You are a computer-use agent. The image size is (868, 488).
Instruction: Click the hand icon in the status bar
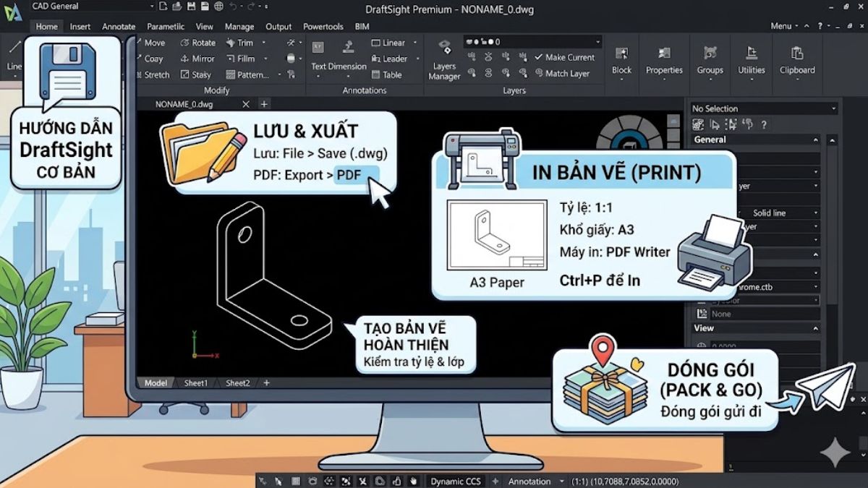coord(413,481)
